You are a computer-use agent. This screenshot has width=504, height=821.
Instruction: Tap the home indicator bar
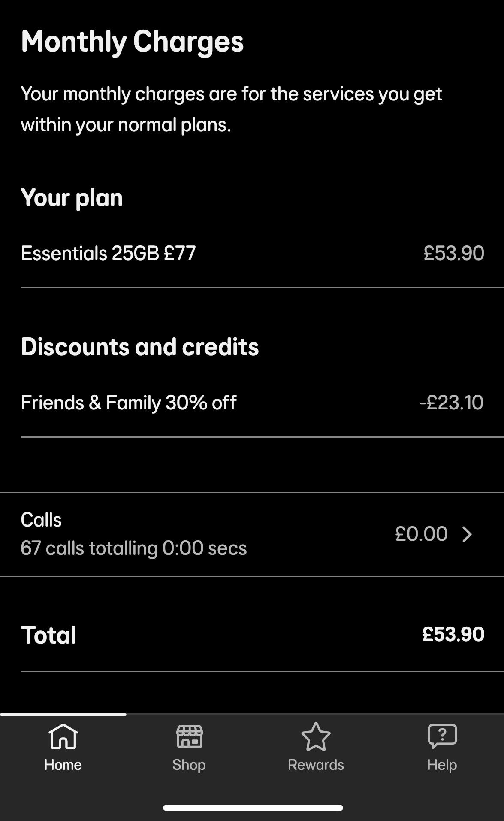click(253, 808)
